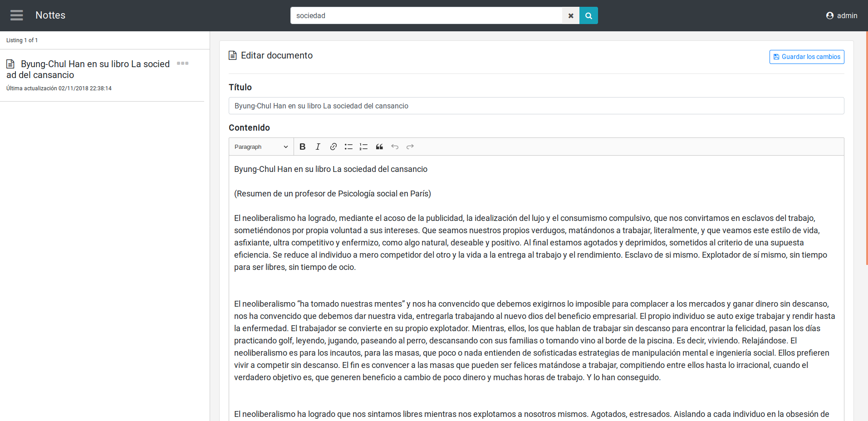Clear the search query with the X button

[571, 15]
